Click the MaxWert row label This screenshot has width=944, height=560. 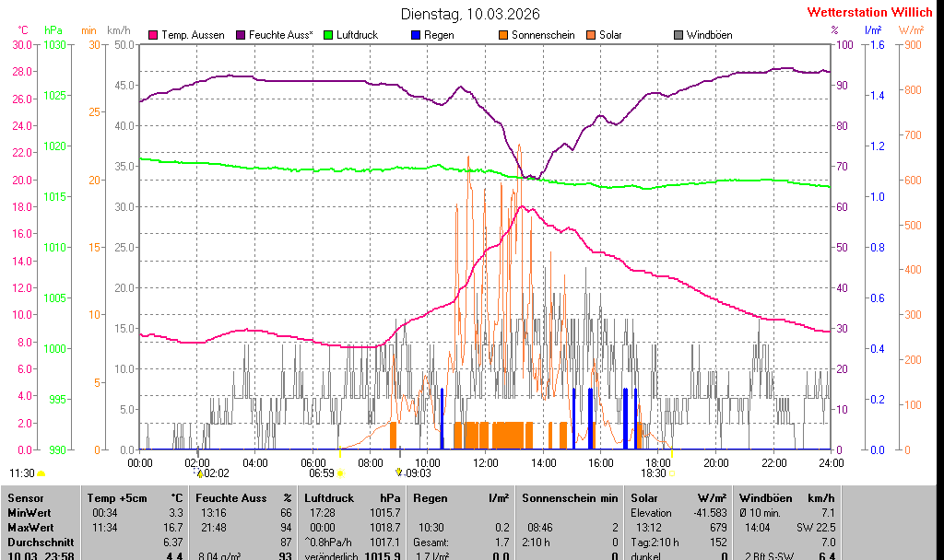[30, 527]
